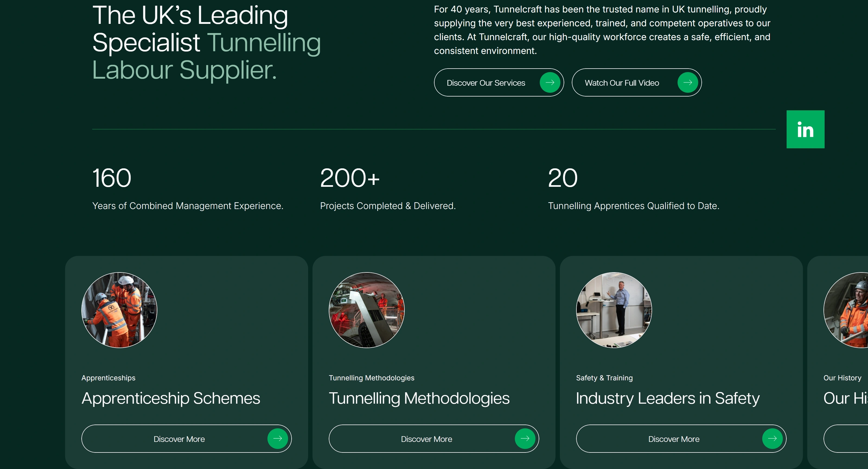
Task: Discover More about Apprenticeship Schemes
Action: point(186,438)
